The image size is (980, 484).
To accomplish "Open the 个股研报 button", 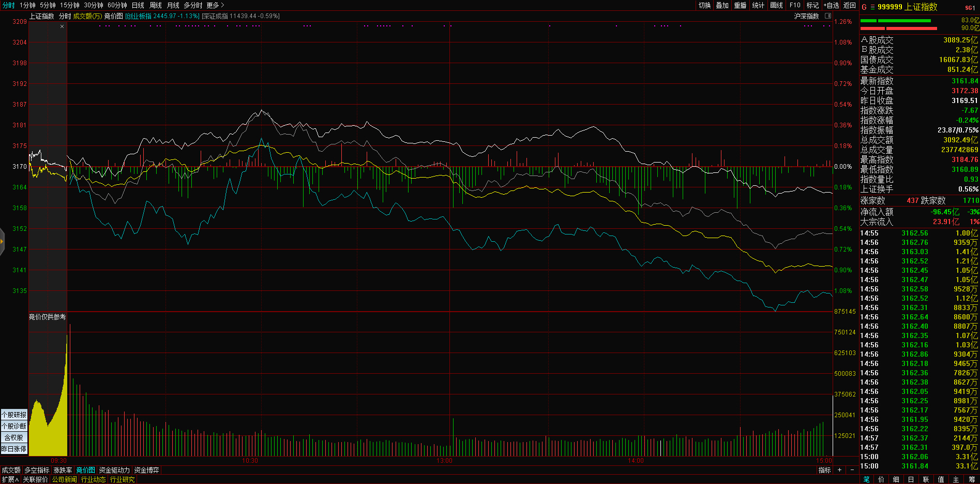I will [x=14, y=415].
